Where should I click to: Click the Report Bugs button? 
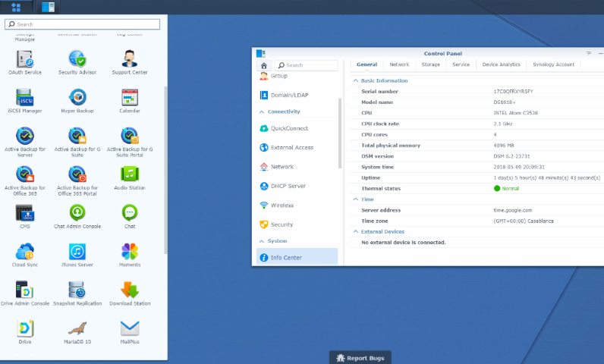coord(360,358)
